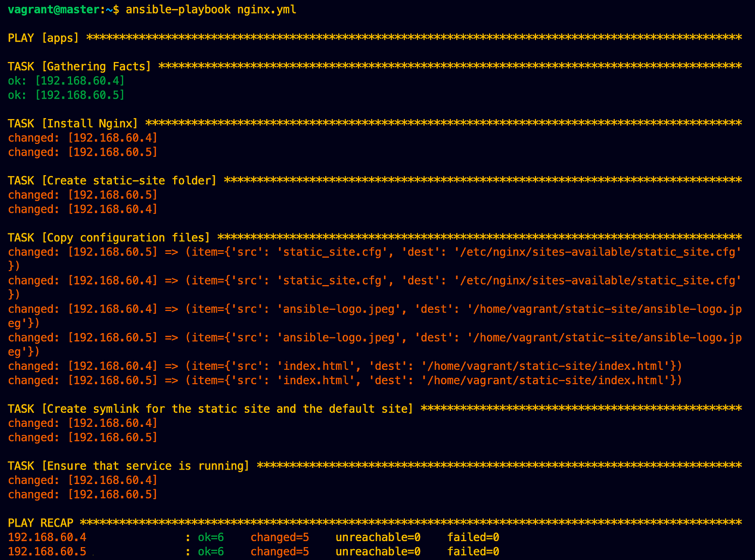Select the first ok: [192.168.60.4] line
The image size is (755, 560).
pyautogui.click(x=66, y=80)
